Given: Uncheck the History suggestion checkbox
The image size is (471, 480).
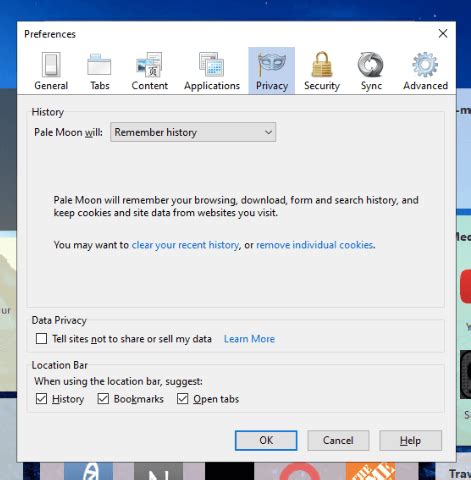Looking at the screenshot, I should pos(41,399).
